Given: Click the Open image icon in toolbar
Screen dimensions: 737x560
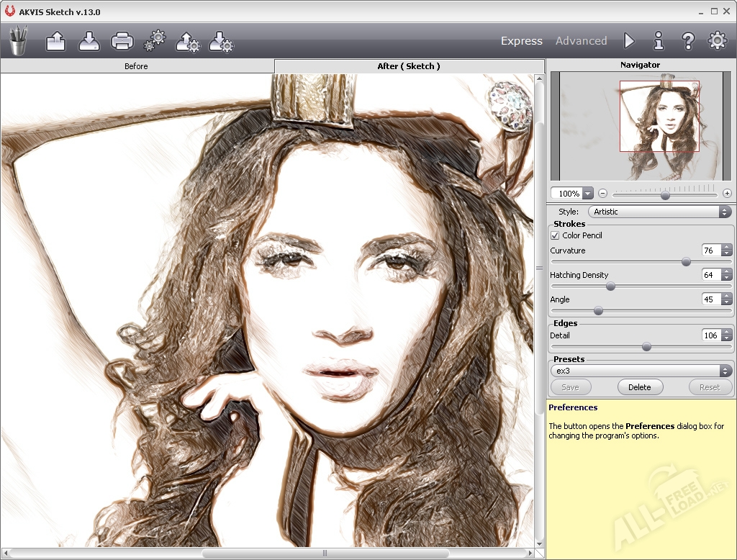Looking at the screenshot, I should (x=55, y=41).
